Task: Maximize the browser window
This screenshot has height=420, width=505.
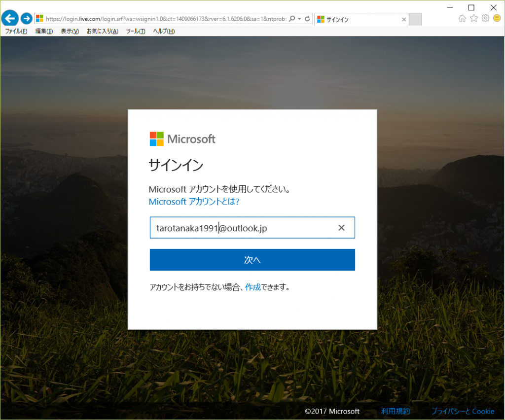Action: [x=471, y=7]
